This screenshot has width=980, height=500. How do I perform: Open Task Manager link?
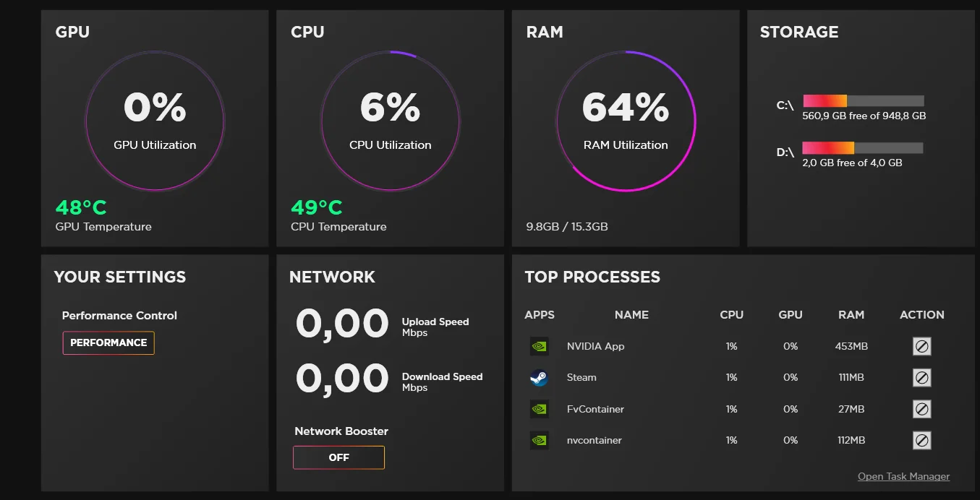903,476
